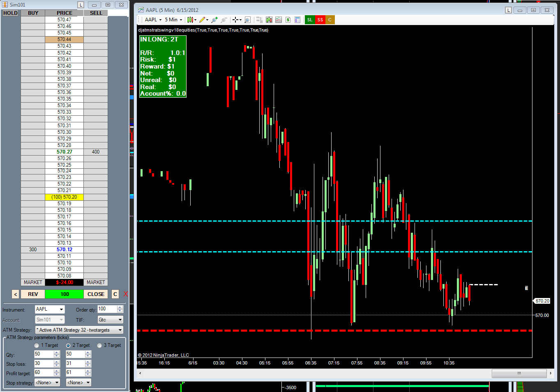560x392 pixels.
Task: Click the IN LONG: 2T status box
Action: point(163,66)
